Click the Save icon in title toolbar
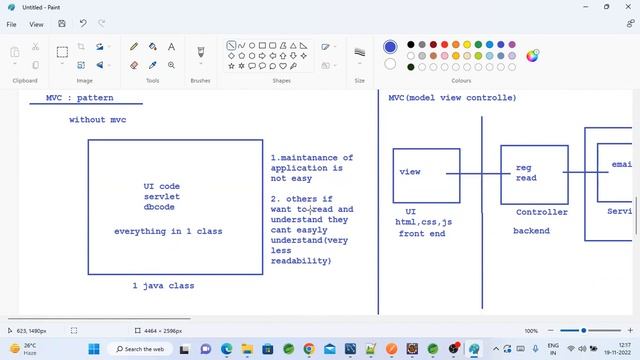This screenshot has width=640, height=360. (62, 24)
